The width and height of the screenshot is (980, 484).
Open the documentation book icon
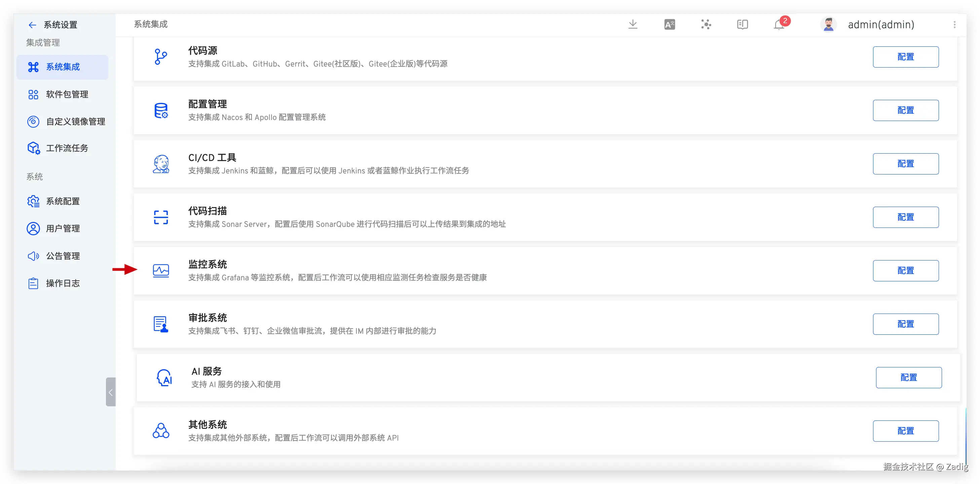742,25
